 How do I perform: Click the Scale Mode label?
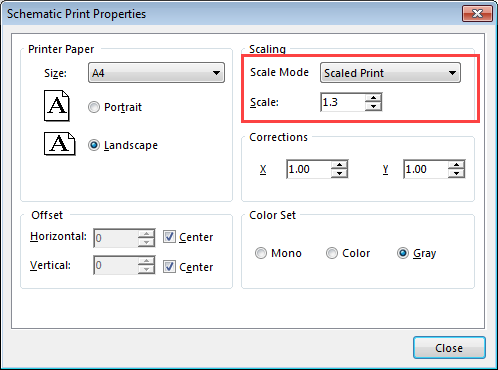tap(279, 72)
